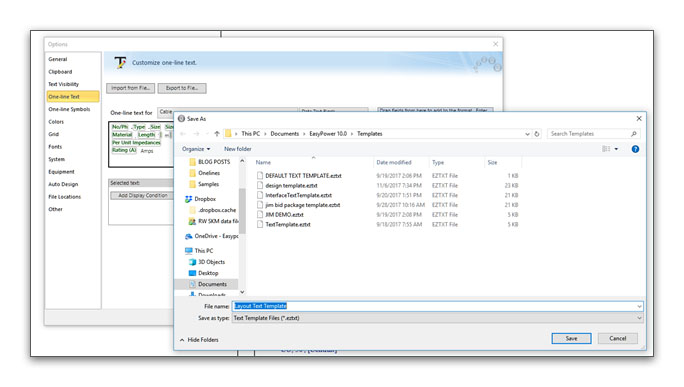Viewport: 684px width, 387px height.
Task: Click New folder in Save As dialog
Action: click(x=238, y=149)
